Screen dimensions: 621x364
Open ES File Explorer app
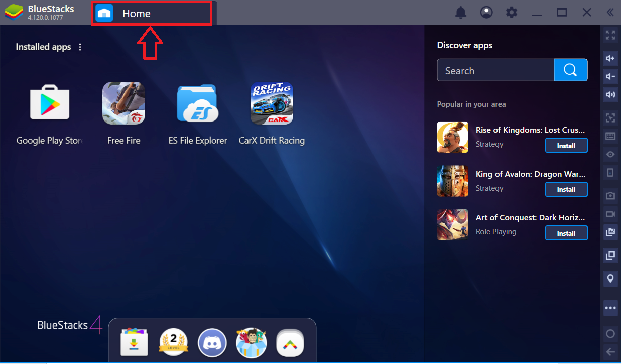pyautogui.click(x=198, y=103)
